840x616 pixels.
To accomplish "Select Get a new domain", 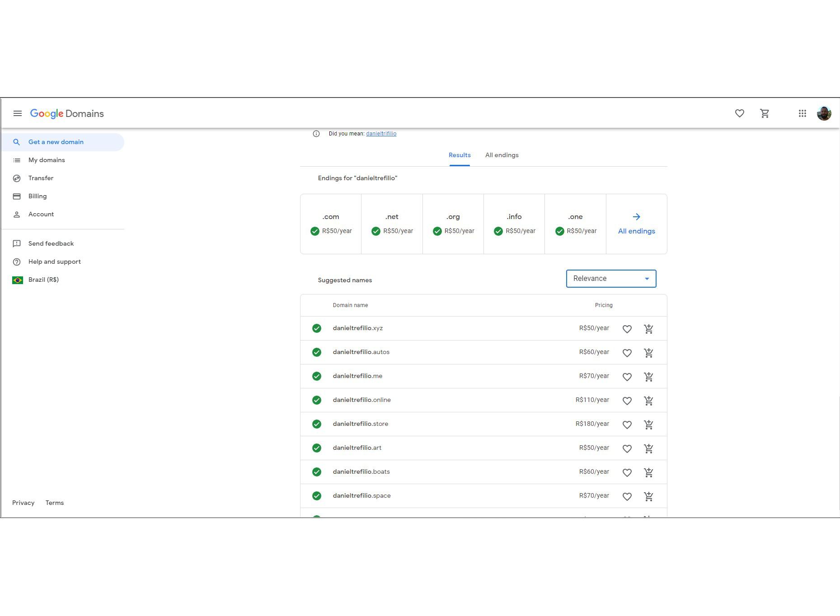I will pyautogui.click(x=62, y=142).
